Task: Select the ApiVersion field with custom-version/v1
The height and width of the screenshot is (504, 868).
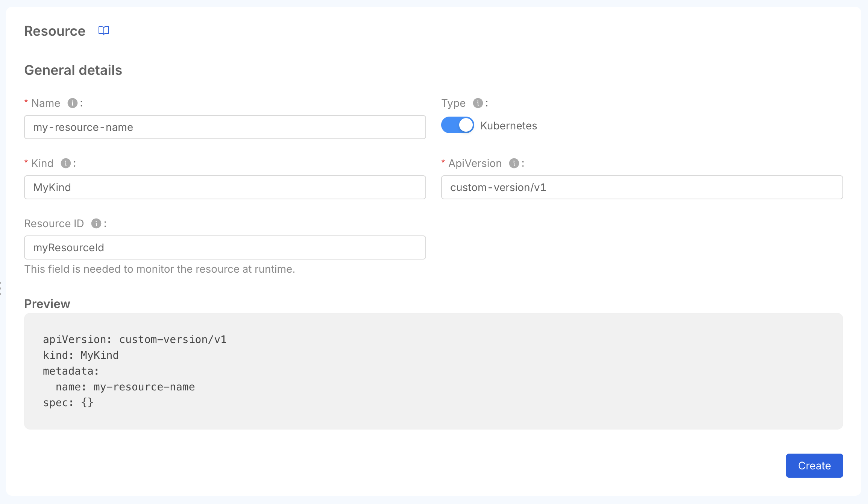Action: coord(642,187)
